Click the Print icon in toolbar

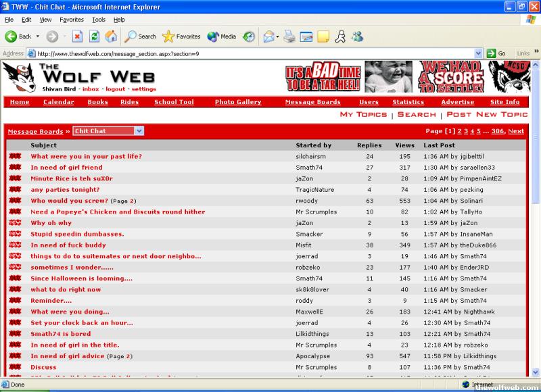[x=289, y=36]
